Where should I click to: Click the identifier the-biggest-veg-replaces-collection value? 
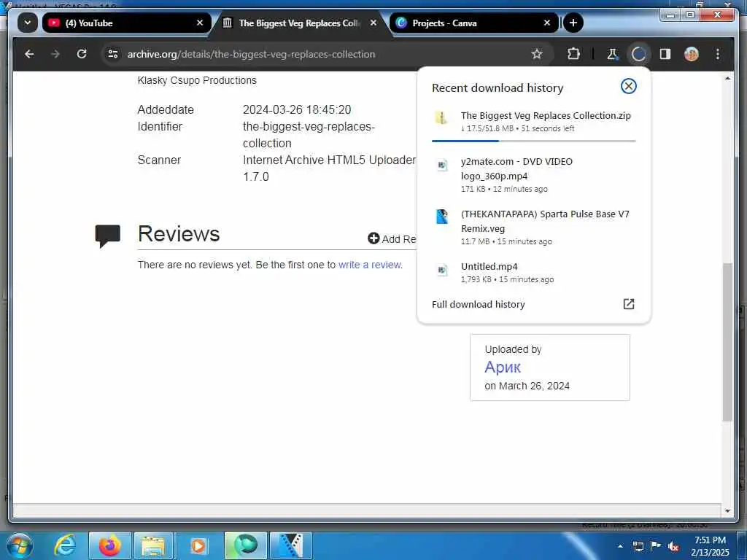coord(309,135)
